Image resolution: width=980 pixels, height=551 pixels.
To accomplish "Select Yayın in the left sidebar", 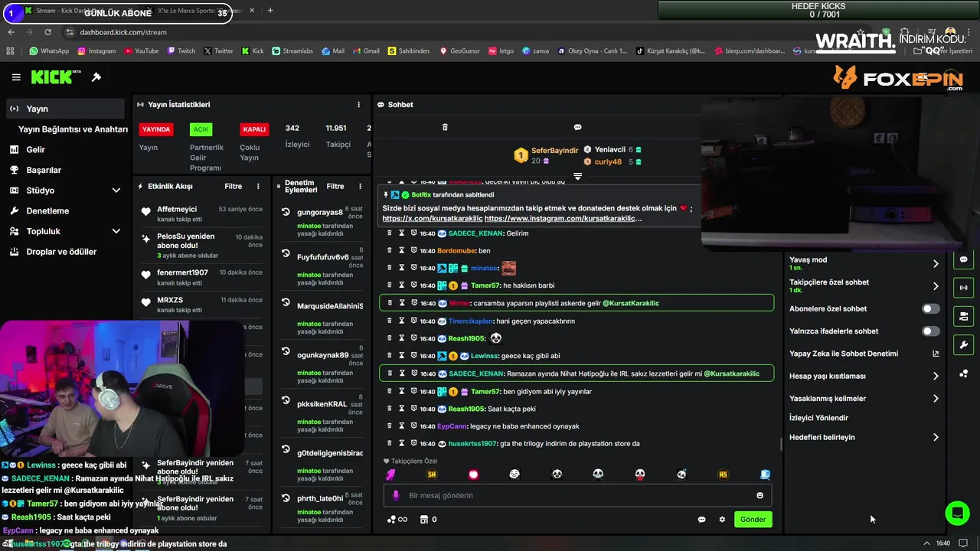I will (x=65, y=109).
